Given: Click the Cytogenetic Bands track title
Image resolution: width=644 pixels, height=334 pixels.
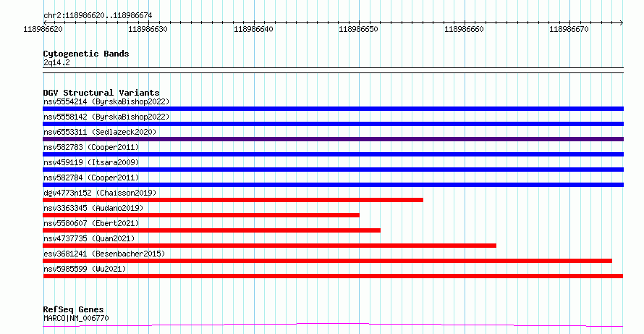Looking at the screenshot, I should tap(86, 54).
